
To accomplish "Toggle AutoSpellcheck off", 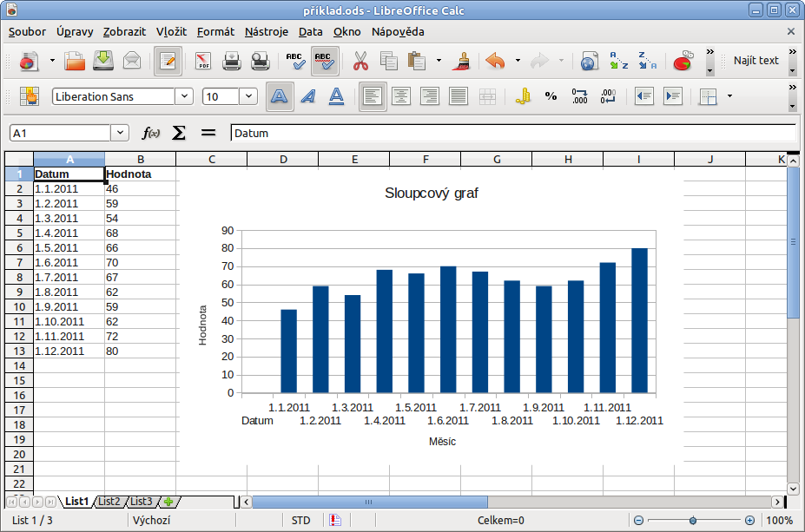I will (325, 61).
